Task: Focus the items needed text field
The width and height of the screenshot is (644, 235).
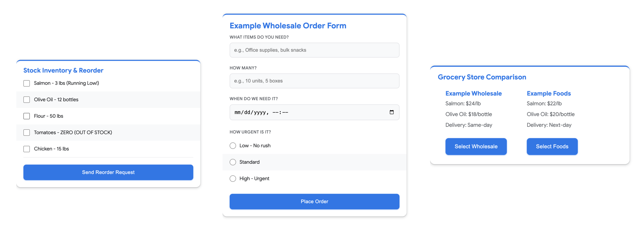Action: click(314, 50)
